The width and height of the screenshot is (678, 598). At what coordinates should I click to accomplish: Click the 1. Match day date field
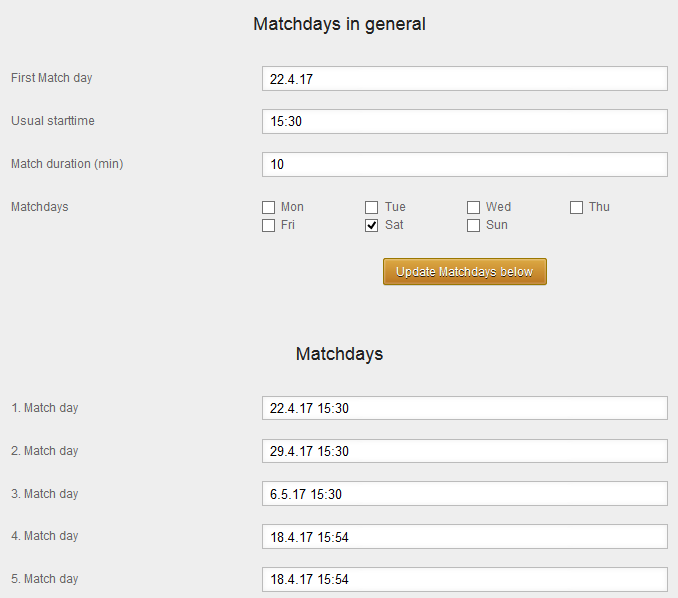coord(464,408)
